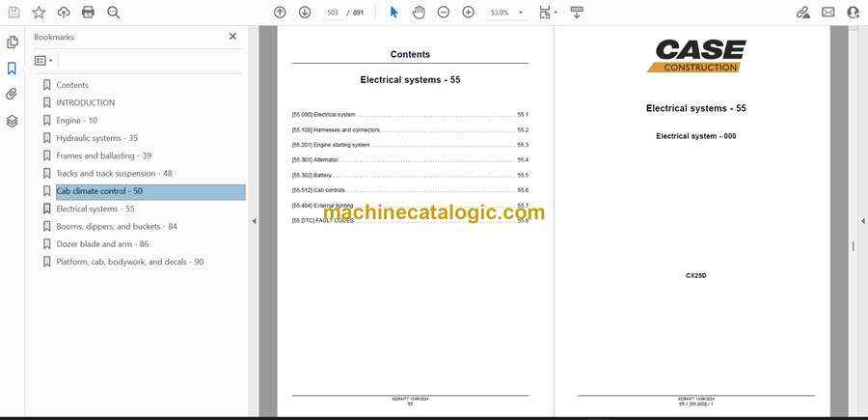Go to next page arrow

coord(305,13)
